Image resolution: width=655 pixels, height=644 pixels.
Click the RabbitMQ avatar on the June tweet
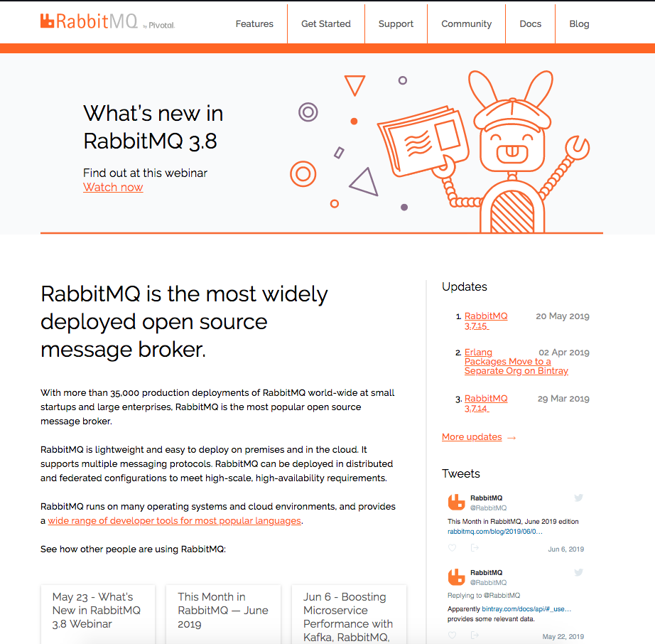(456, 503)
